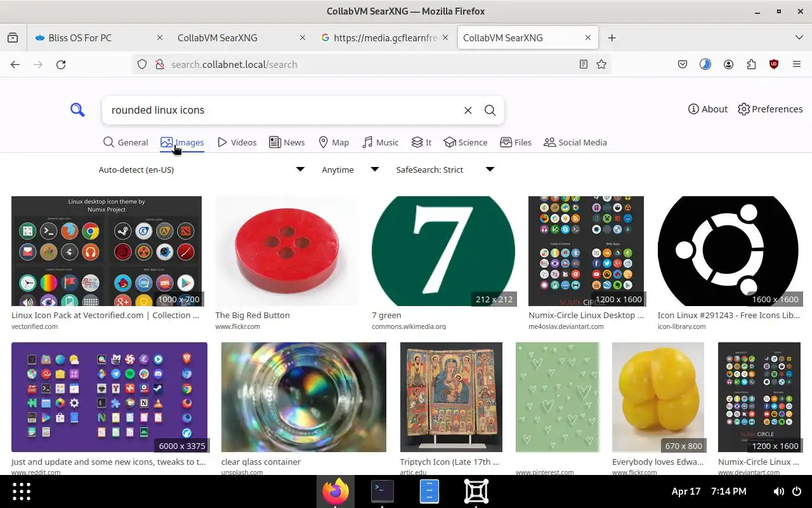812x508 pixels.
Task: Select the News search category
Action: click(287, 142)
